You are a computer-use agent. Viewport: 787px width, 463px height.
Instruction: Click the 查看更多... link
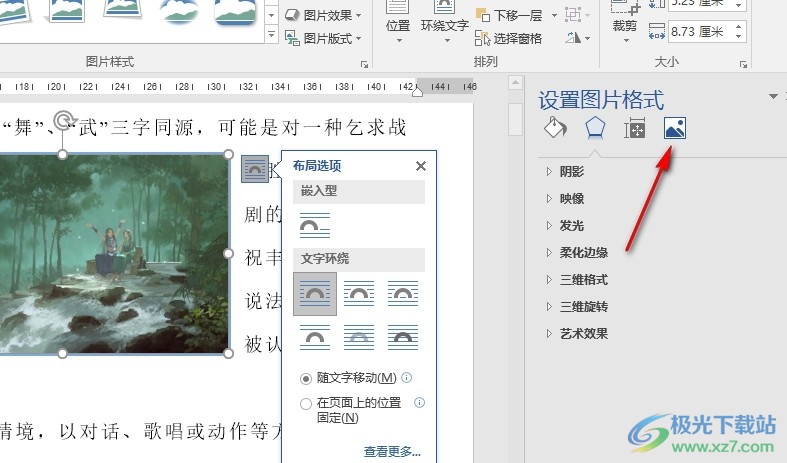(x=392, y=451)
